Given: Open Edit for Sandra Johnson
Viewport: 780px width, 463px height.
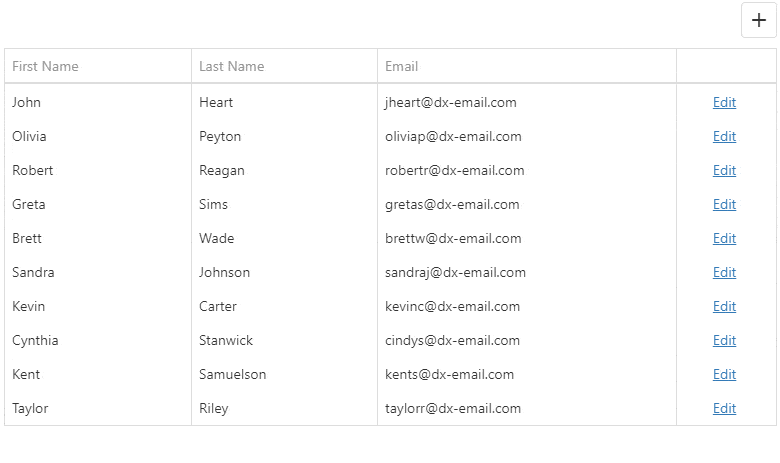Looking at the screenshot, I should [724, 272].
